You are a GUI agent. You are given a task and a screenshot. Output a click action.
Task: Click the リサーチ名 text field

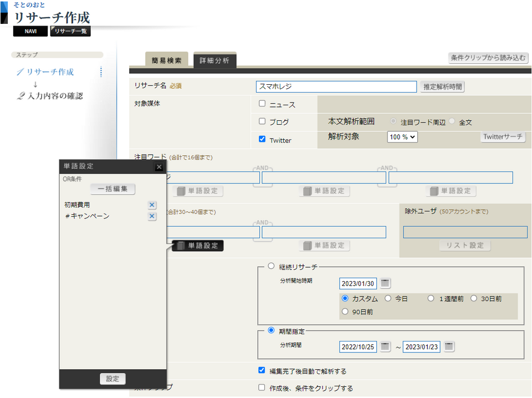pos(336,86)
